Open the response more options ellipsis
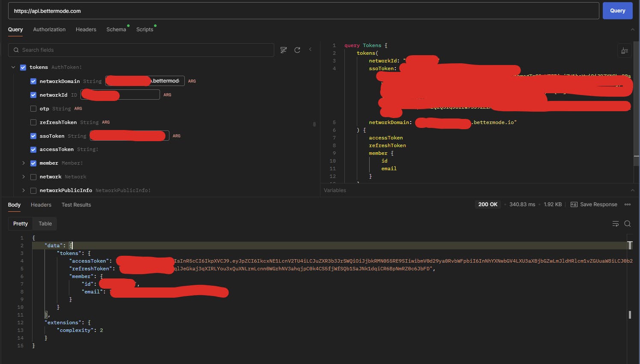Viewport: 640px width, 364px height. (x=628, y=204)
